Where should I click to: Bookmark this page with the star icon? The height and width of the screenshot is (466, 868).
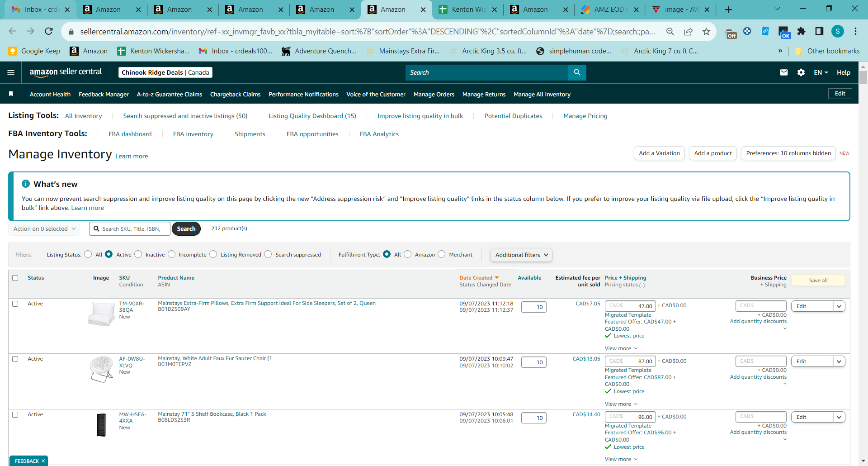click(706, 31)
